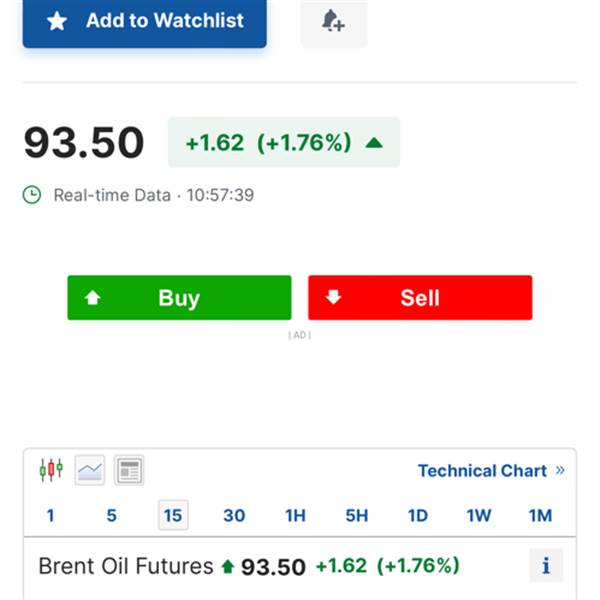Switch to candlestick chart view

click(51, 470)
